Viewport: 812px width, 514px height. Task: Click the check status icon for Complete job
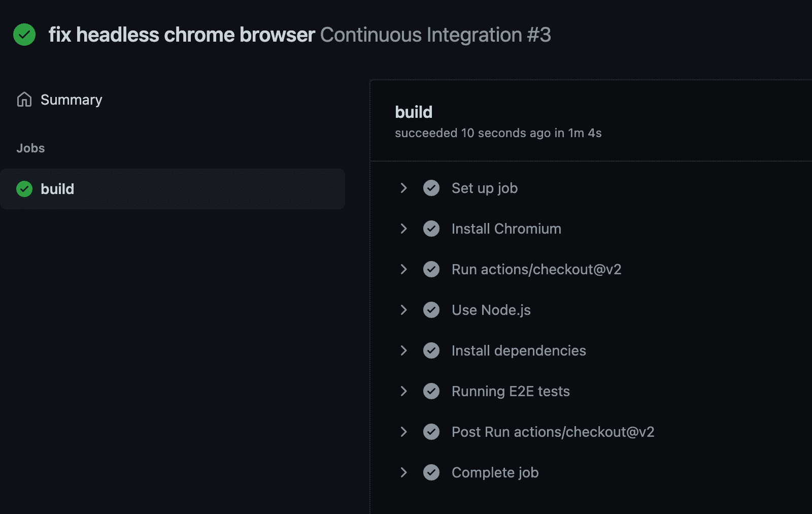[431, 472]
